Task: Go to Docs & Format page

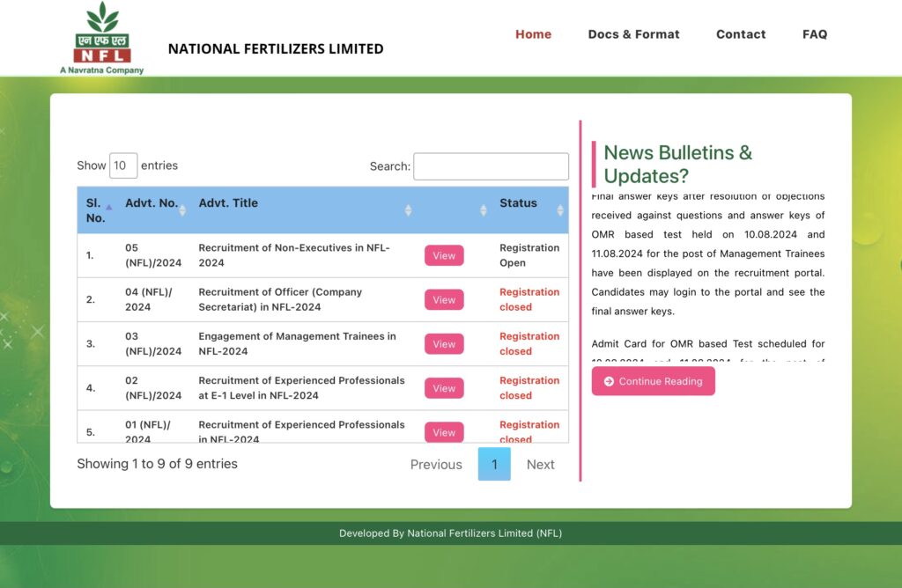Action: pyautogui.click(x=633, y=34)
